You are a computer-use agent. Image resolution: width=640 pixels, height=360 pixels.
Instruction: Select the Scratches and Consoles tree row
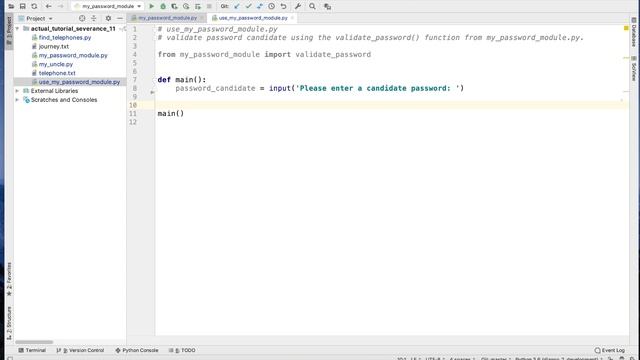point(64,100)
